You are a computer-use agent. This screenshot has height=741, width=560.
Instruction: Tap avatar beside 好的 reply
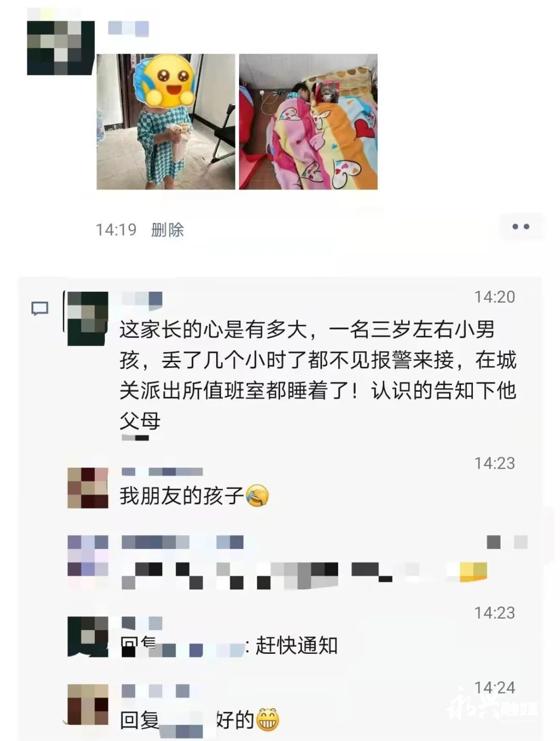(88, 705)
